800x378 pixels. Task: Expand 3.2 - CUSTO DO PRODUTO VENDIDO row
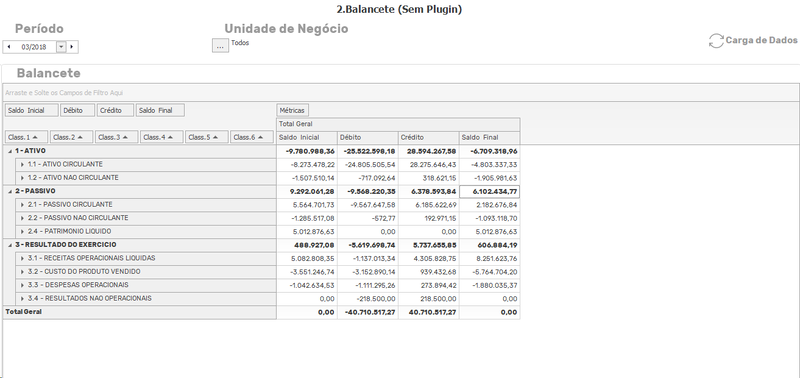point(22,272)
